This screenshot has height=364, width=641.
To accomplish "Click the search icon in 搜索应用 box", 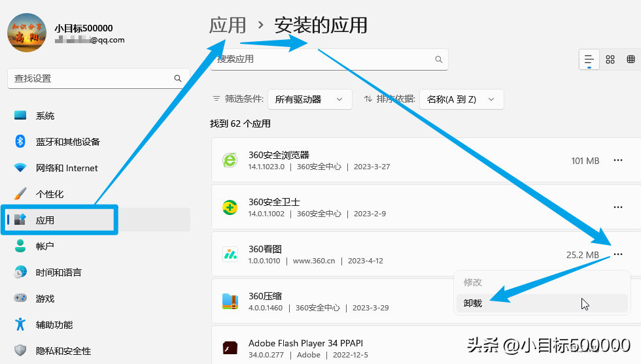I will pos(439,59).
